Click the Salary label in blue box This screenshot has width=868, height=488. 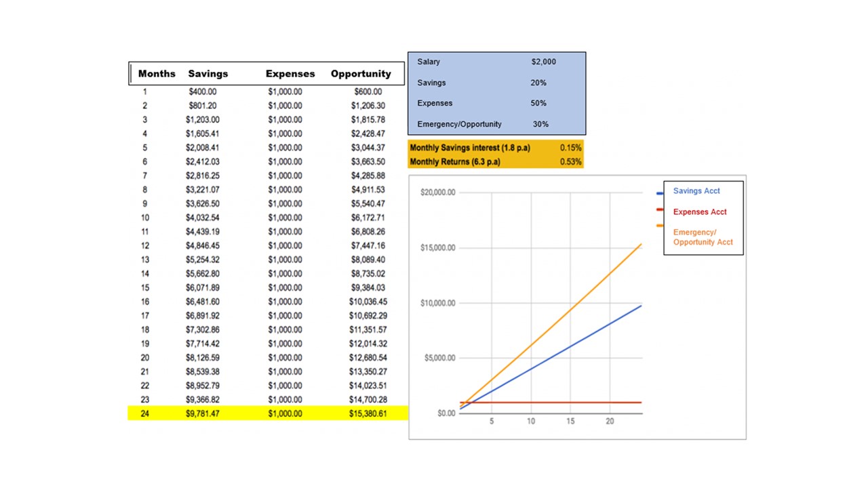click(429, 62)
